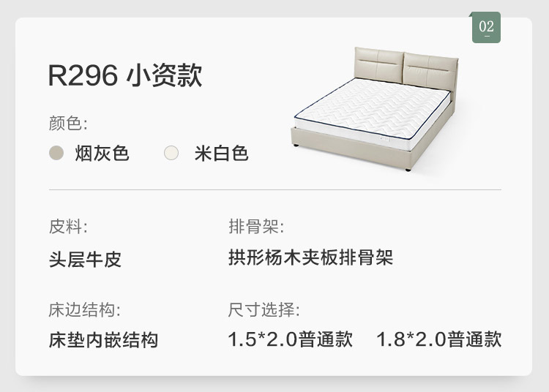Click the white mattress in the photo
549x392 pixels.
coord(370,111)
